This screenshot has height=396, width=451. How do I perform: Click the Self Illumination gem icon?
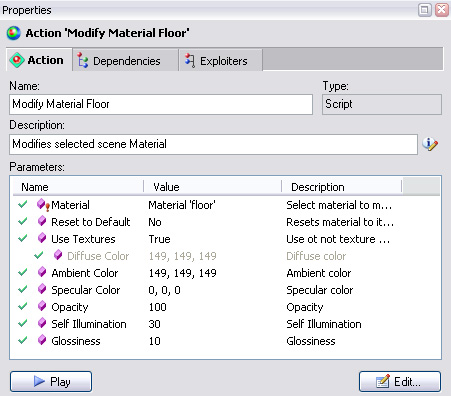coord(42,323)
